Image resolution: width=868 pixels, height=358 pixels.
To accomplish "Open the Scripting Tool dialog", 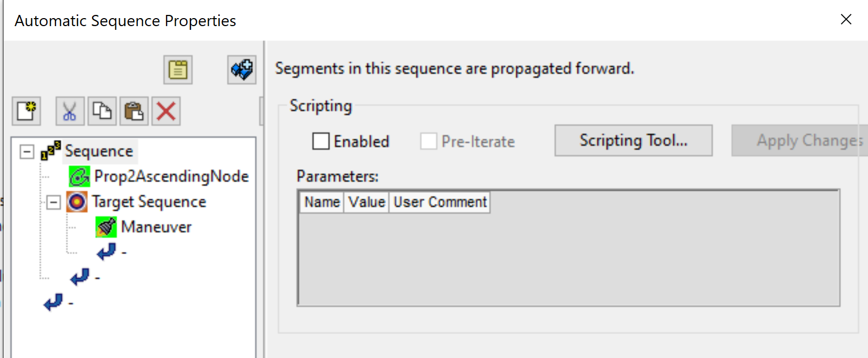I will point(633,141).
